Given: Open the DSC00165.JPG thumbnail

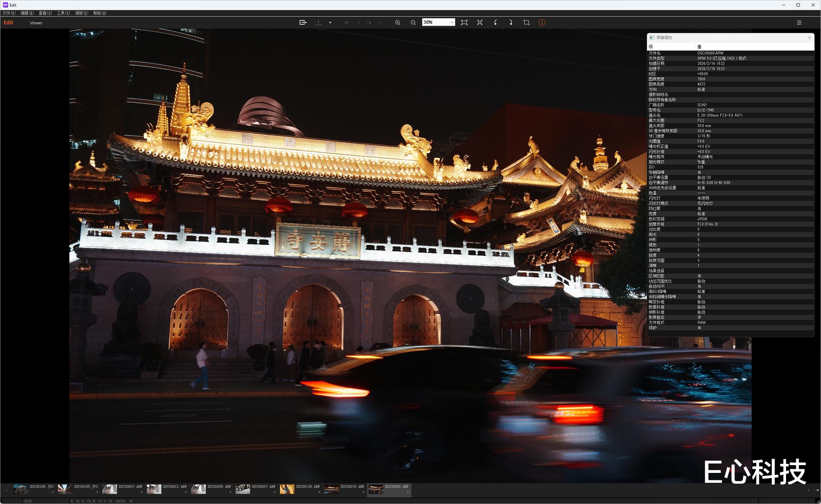Looking at the screenshot, I should [21, 489].
